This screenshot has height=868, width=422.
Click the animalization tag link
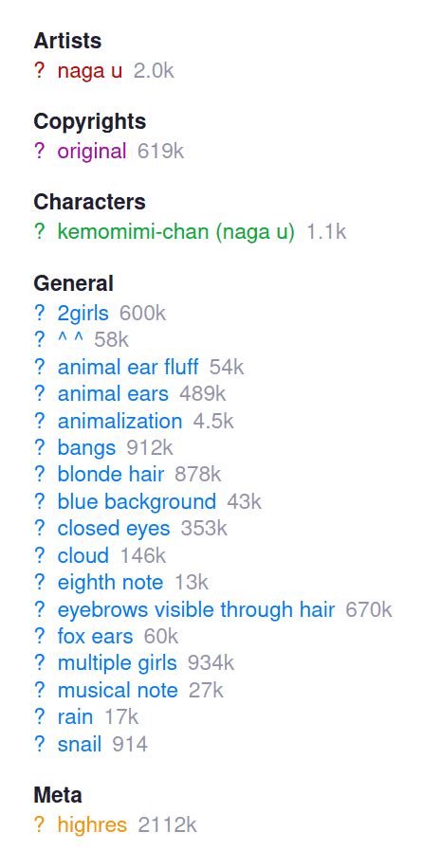tap(119, 422)
